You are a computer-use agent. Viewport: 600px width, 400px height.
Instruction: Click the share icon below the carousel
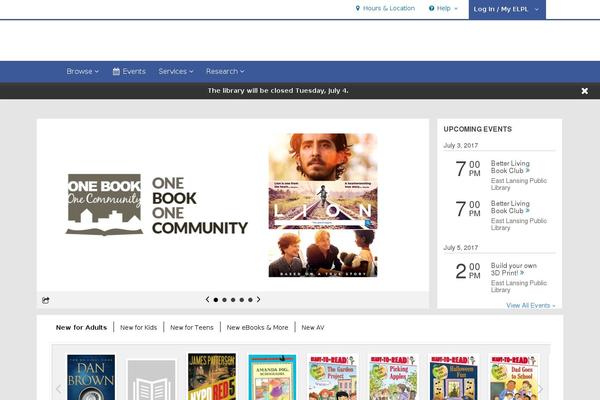pyautogui.click(x=46, y=300)
